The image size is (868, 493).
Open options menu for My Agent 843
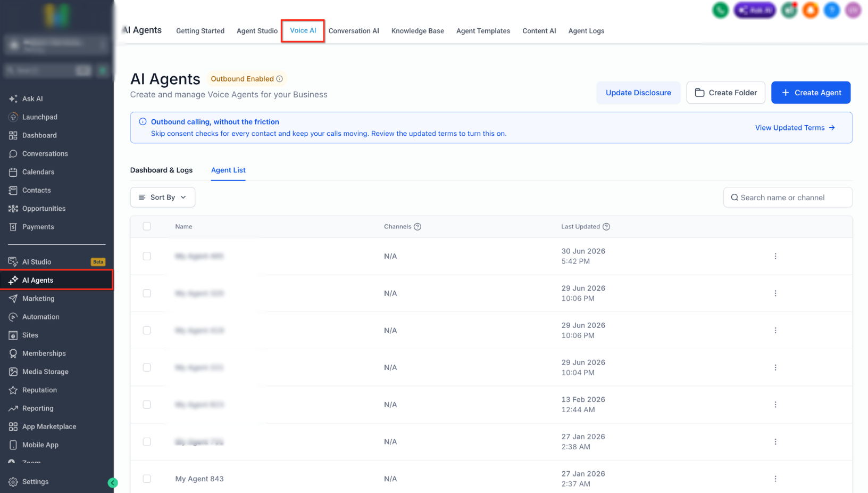point(775,479)
